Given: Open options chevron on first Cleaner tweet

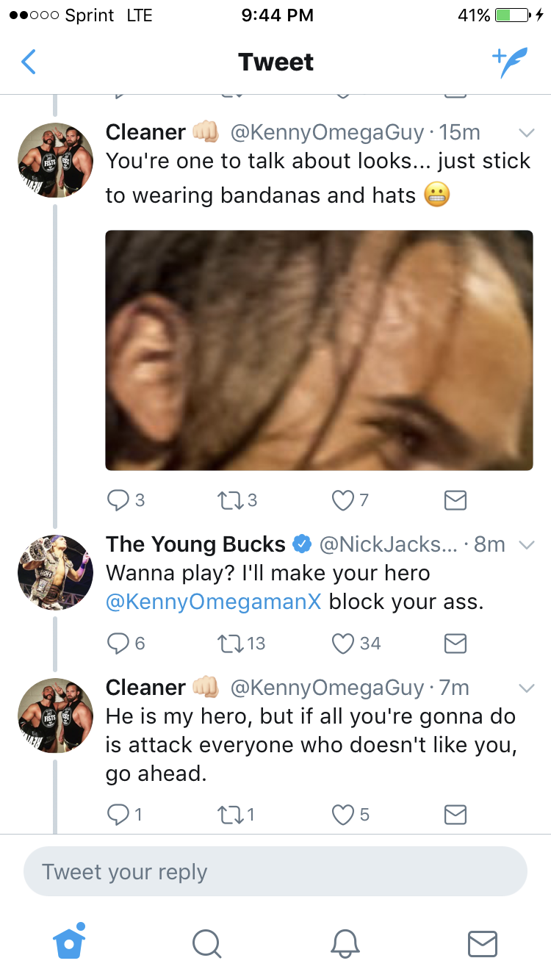Looking at the screenshot, I should click(526, 133).
